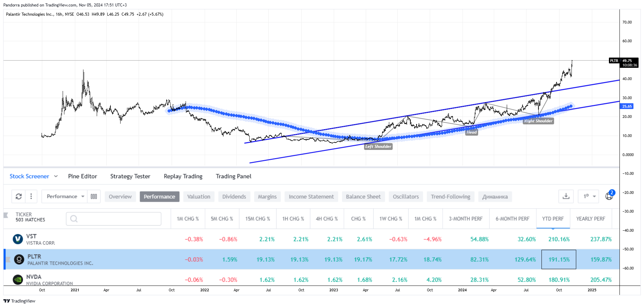Click the NVIDIA NVDA logo icon
This screenshot has height=307, width=644.
(18, 280)
